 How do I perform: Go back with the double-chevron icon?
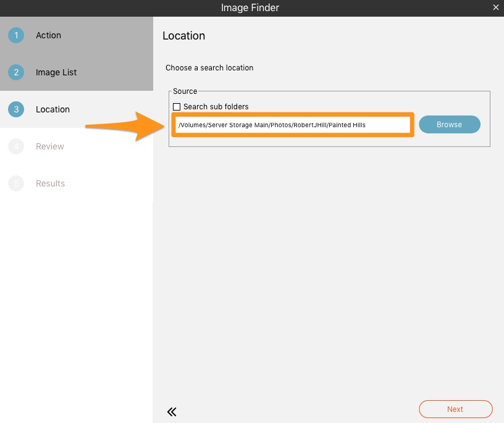172,412
